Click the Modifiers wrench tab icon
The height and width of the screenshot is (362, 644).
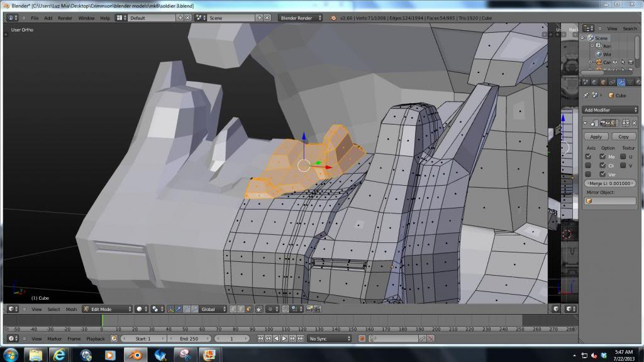pos(621,82)
